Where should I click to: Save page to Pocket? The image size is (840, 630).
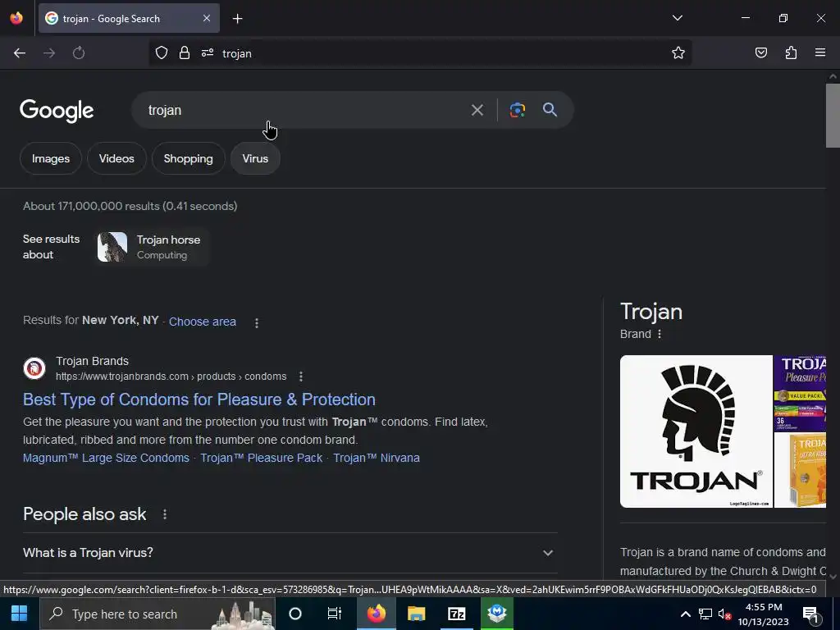(760, 53)
